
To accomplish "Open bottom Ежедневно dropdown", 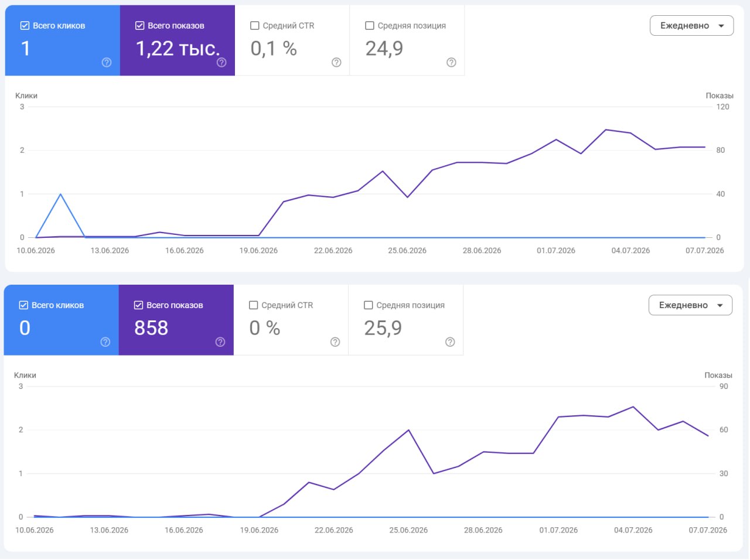I will pos(690,305).
